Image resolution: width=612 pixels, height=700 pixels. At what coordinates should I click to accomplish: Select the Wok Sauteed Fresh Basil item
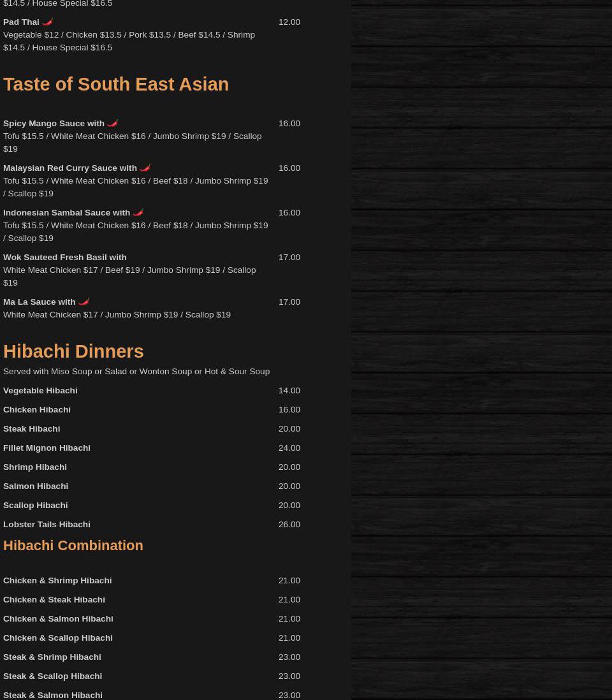65,258
